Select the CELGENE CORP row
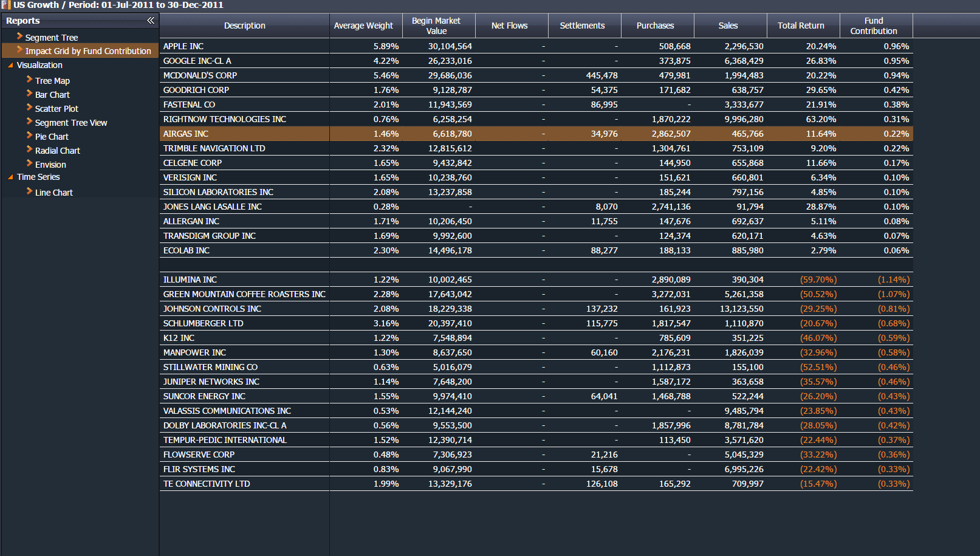 [536, 163]
